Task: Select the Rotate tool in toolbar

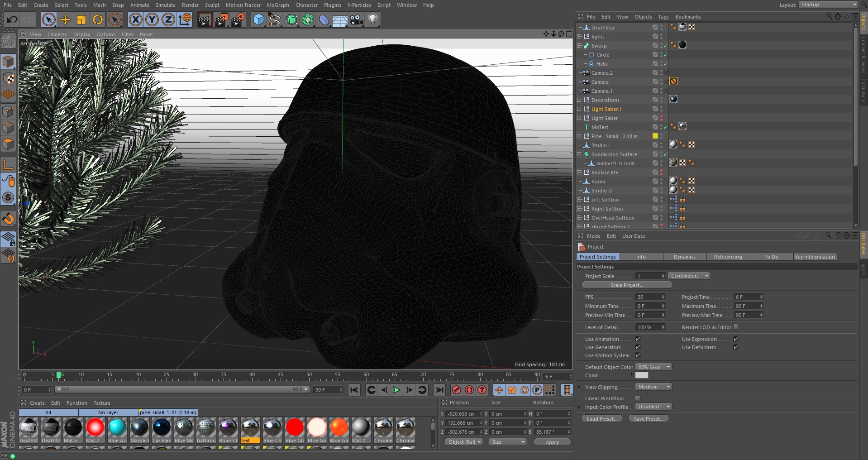Action: tap(98, 19)
